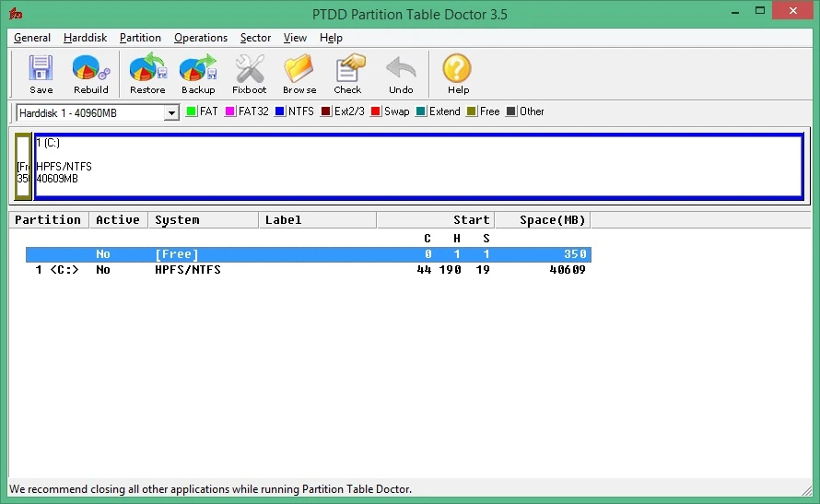Viewport: 820px width, 504px height.
Task: Maximize the Partition Table Doctor window
Action: pos(760,11)
